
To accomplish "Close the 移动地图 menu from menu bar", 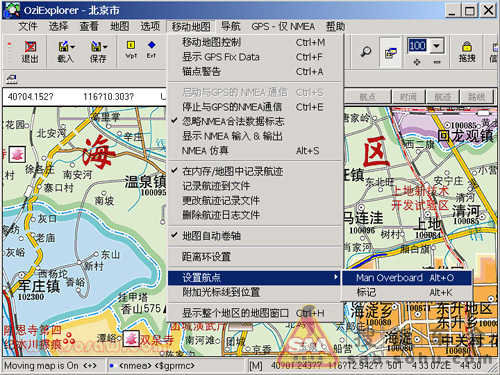I will tap(191, 26).
